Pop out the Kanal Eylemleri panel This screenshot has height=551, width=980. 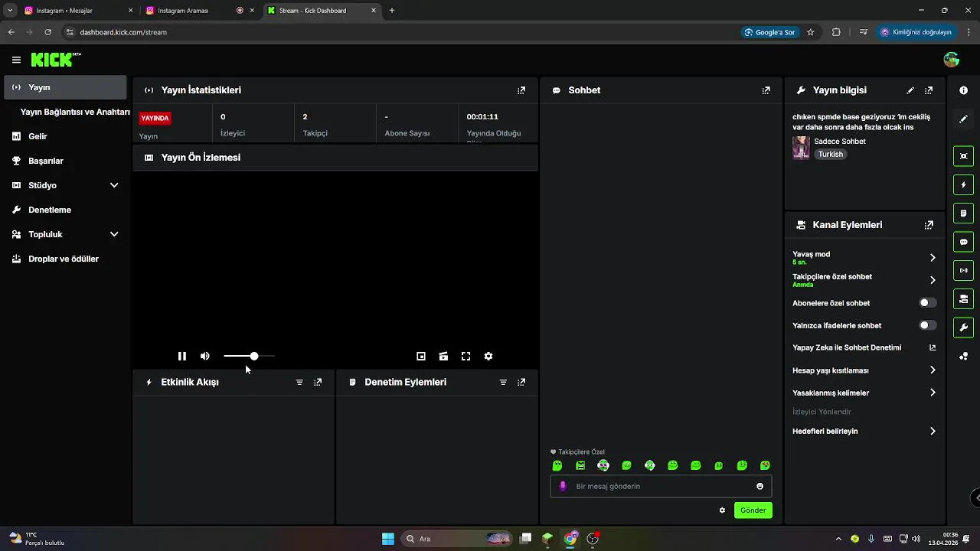click(929, 225)
